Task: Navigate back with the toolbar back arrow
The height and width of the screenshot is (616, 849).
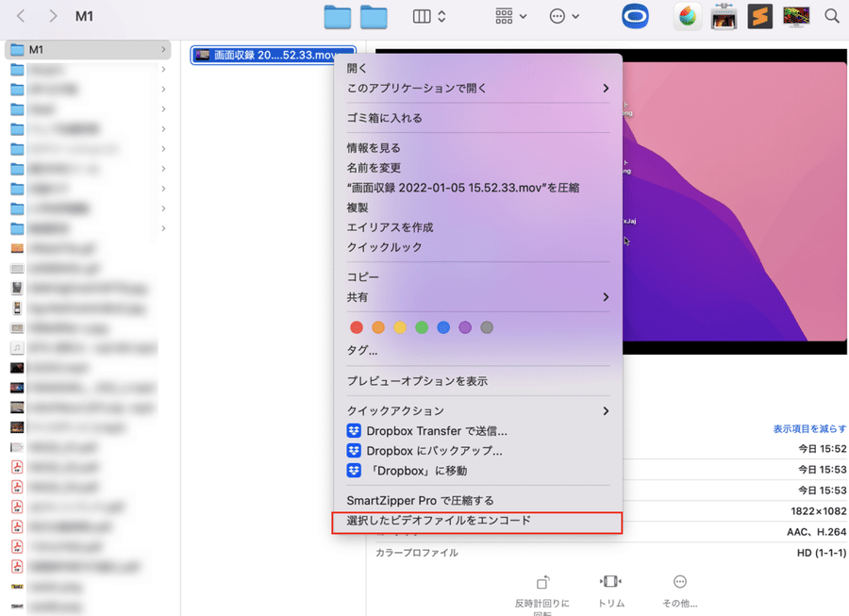Action: click(22, 17)
